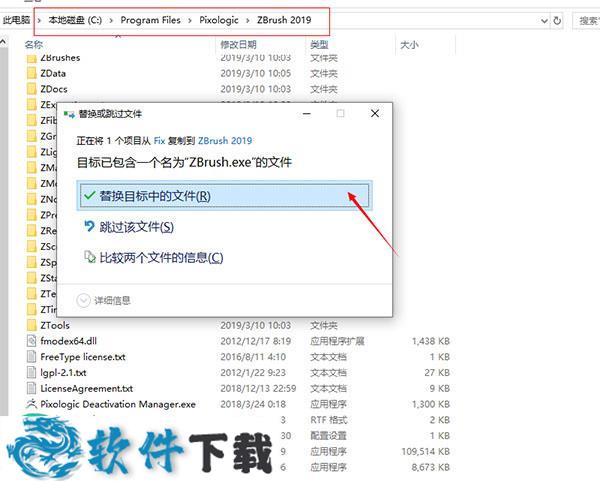Screen dimensions: 600x481
Task: Sort by the Type column header
Action: point(320,44)
